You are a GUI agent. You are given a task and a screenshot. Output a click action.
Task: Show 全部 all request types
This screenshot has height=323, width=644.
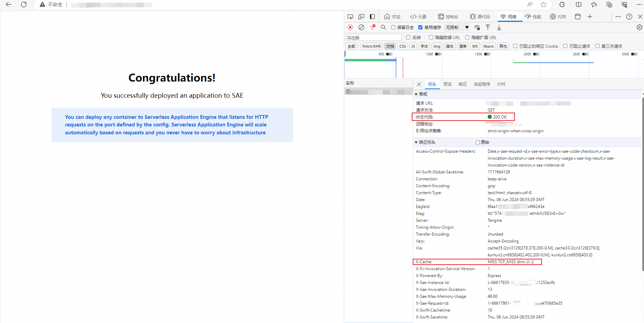[x=351, y=46]
